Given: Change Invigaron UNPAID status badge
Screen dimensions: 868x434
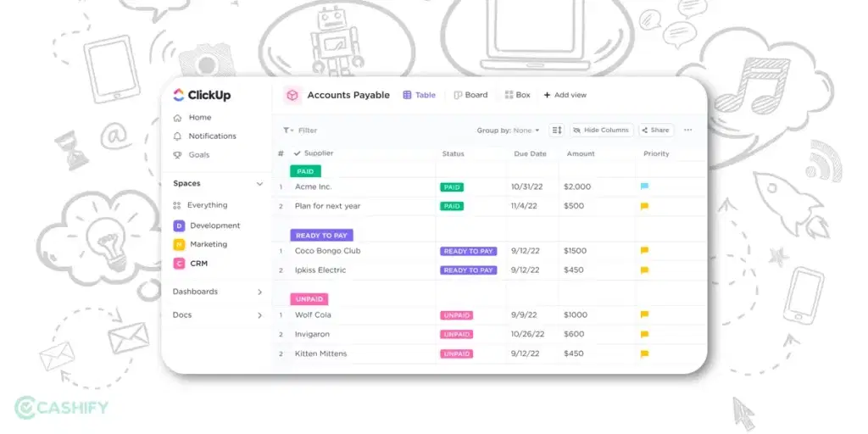Looking at the screenshot, I should tap(456, 335).
